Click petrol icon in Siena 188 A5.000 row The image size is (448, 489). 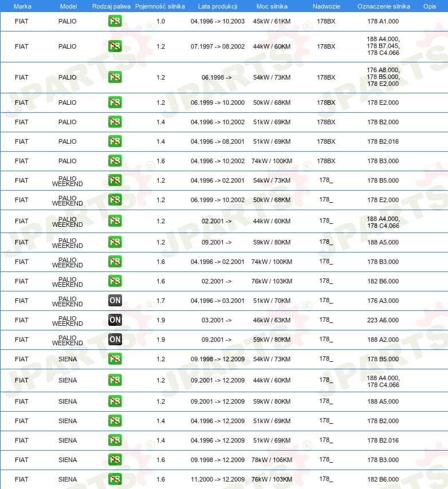pos(115,401)
